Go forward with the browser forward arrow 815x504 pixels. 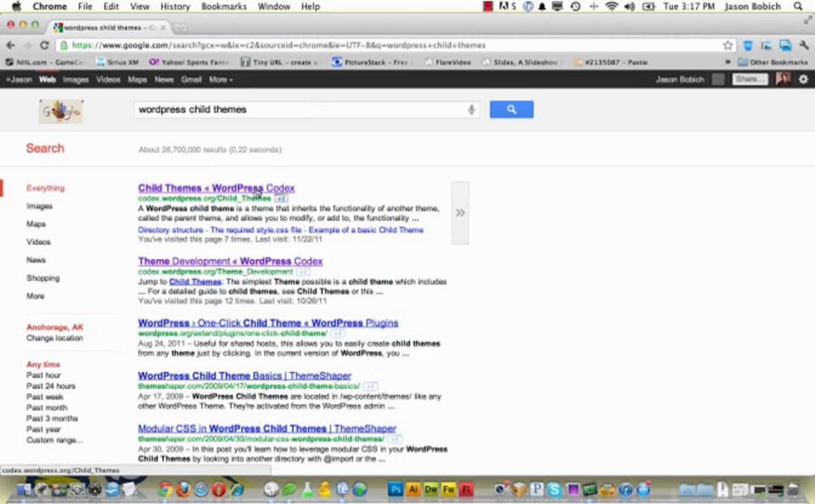(x=28, y=45)
